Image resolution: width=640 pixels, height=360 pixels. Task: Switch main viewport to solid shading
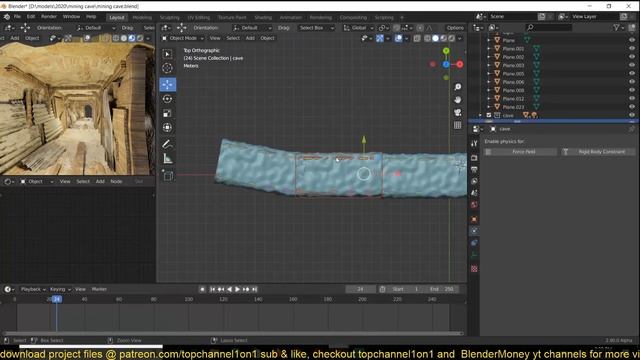436,38
